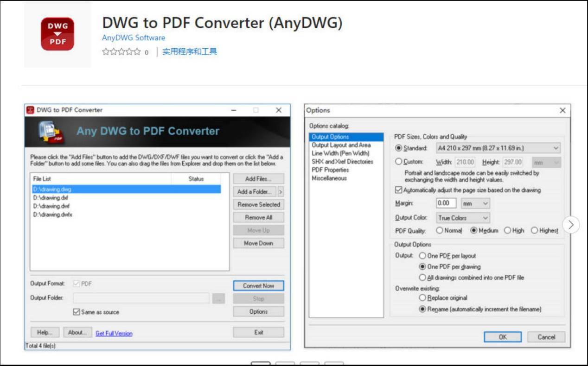The width and height of the screenshot is (588, 366).
Task: Click the Move Down button
Action: click(x=258, y=243)
